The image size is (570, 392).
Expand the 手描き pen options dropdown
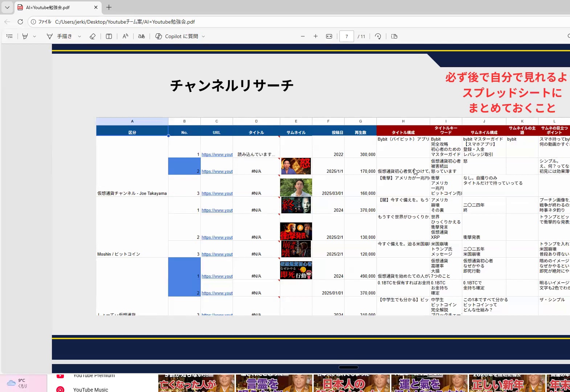80,36
